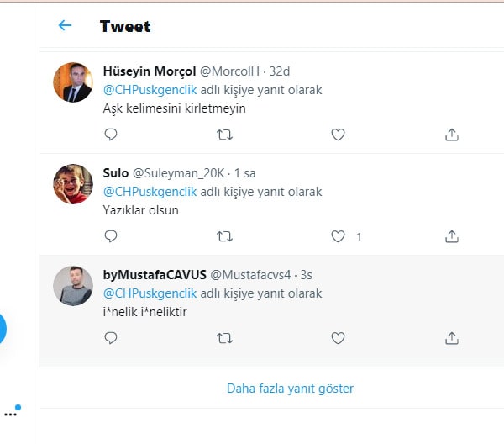Image resolution: width=504 pixels, height=444 pixels.
Task: Like Sulo's tweet with 1 like
Action: [x=338, y=236]
